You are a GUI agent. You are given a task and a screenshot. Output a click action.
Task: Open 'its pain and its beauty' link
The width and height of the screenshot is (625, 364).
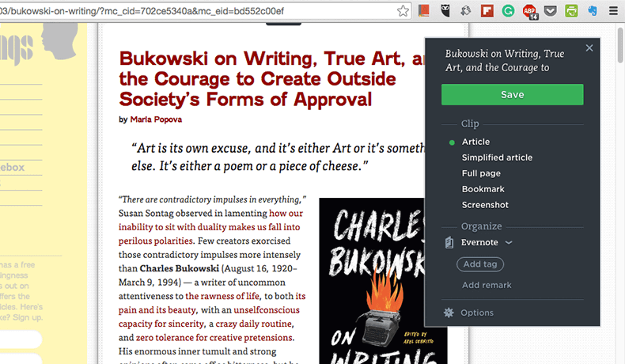pyautogui.click(x=212, y=303)
